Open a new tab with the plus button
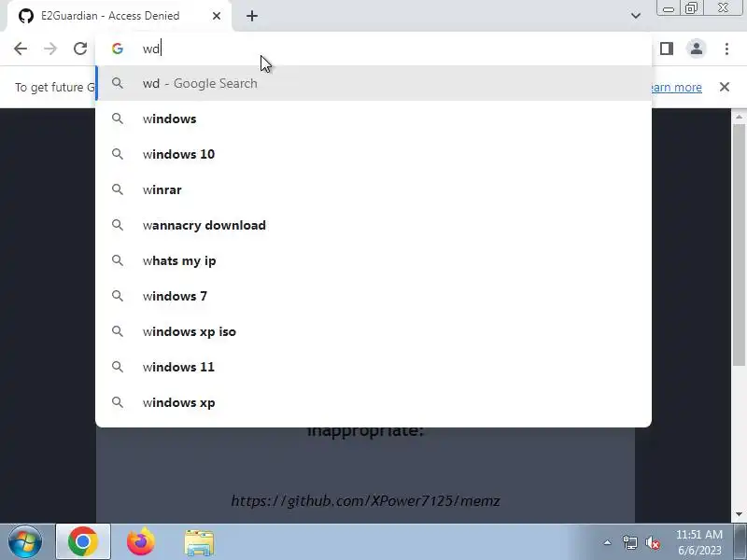This screenshot has width=747, height=560. coord(252,16)
